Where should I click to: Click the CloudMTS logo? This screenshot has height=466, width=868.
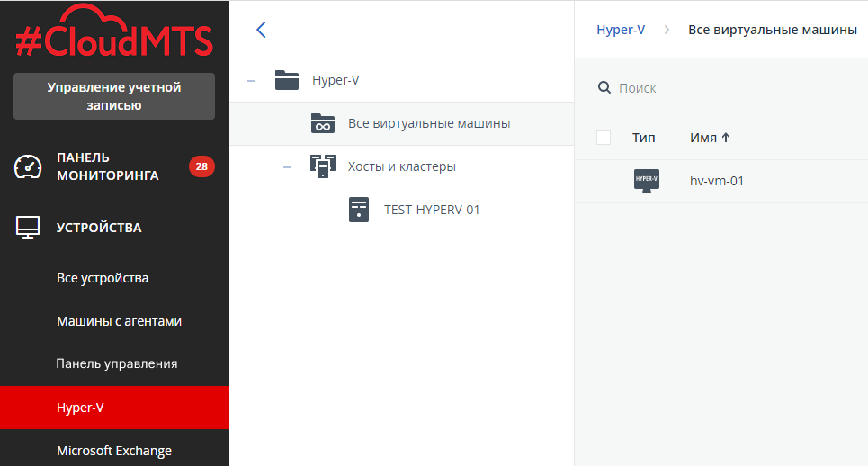(x=114, y=36)
